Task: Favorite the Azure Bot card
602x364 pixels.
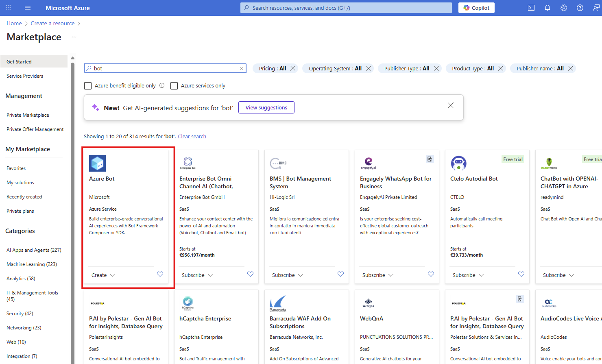Action: coord(160,274)
